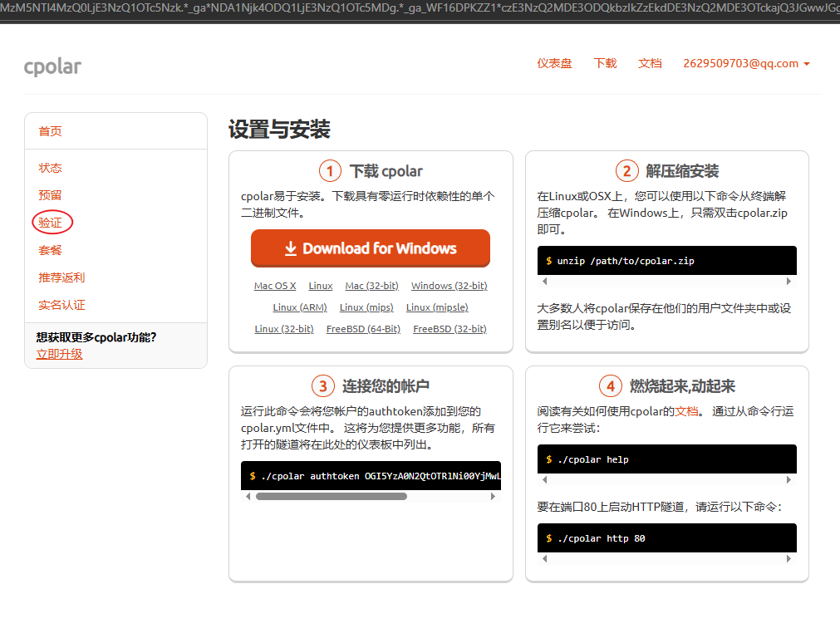Click the 解压缩安装 step heading
This screenshot has width=840, height=633.
(682, 171)
